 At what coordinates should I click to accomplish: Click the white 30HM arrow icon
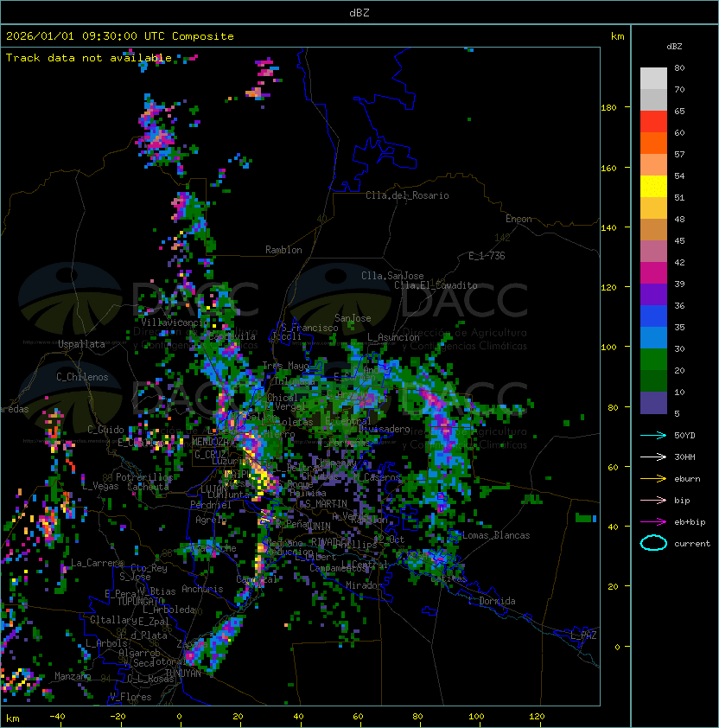click(653, 457)
